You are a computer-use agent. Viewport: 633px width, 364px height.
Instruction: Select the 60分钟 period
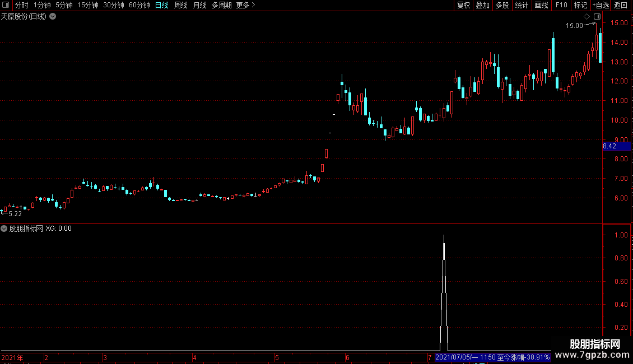(x=139, y=5)
